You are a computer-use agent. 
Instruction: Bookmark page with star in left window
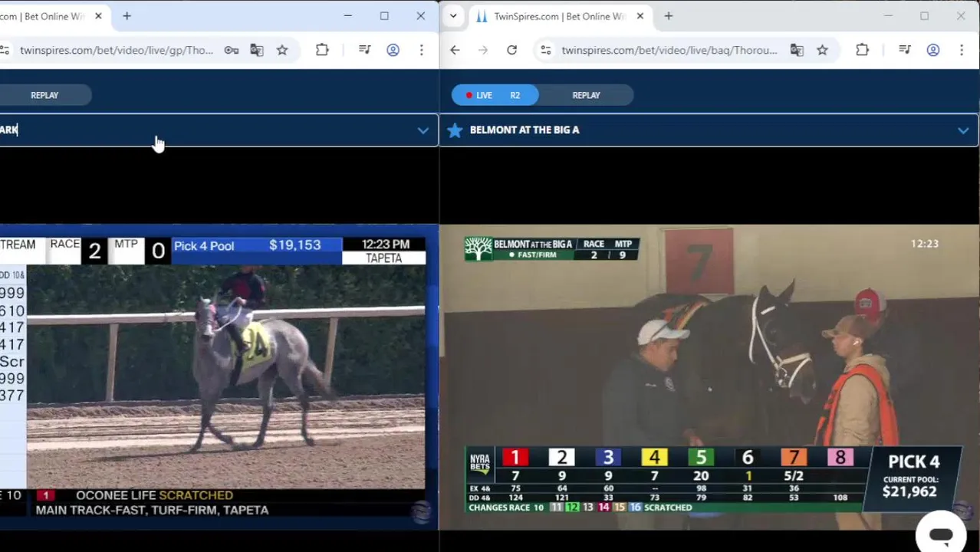[x=282, y=51]
